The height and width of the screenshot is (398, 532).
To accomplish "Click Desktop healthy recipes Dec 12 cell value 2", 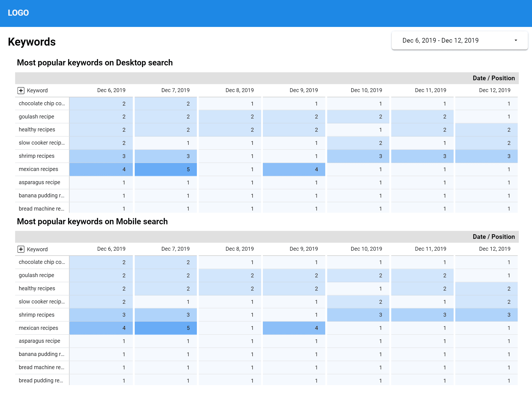I will [x=486, y=130].
